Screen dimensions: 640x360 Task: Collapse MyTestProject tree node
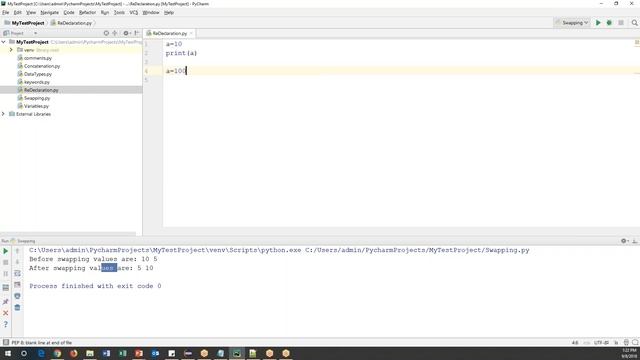click(x=4, y=42)
